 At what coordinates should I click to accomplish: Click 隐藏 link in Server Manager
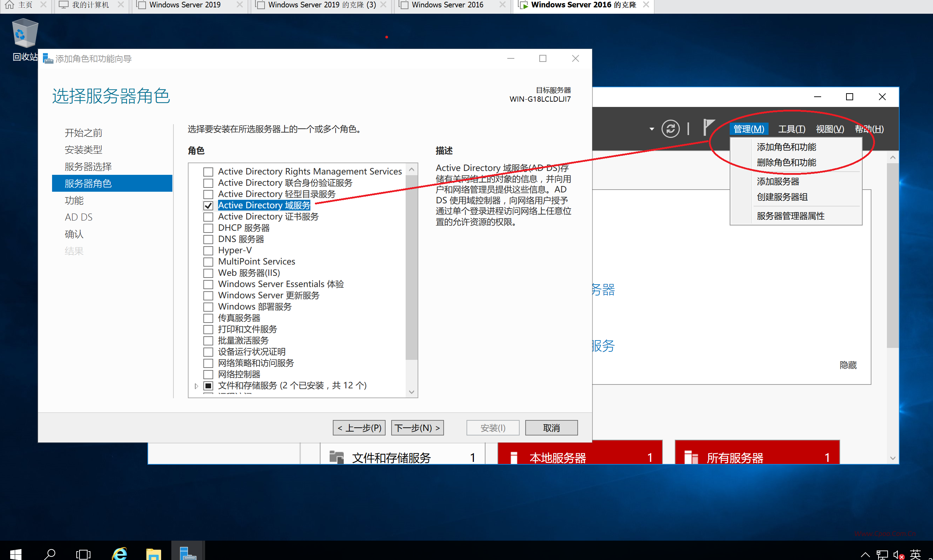tap(848, 365)
